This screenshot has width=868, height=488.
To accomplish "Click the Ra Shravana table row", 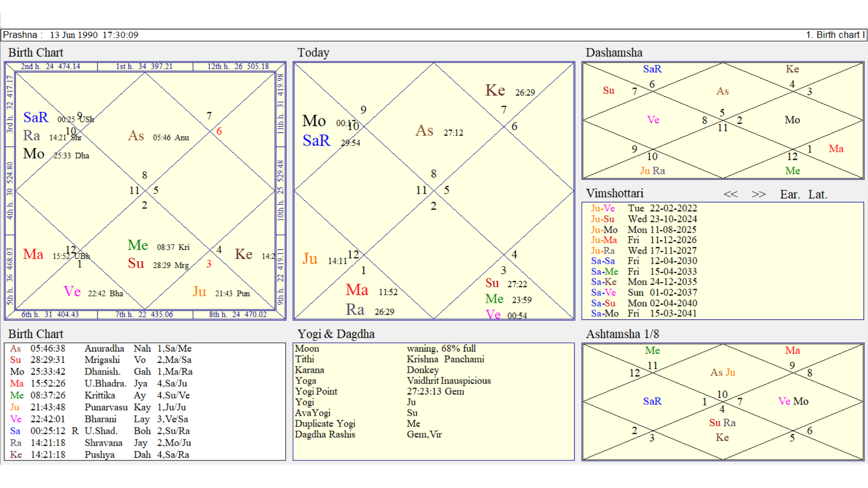I will pos(101,443).
